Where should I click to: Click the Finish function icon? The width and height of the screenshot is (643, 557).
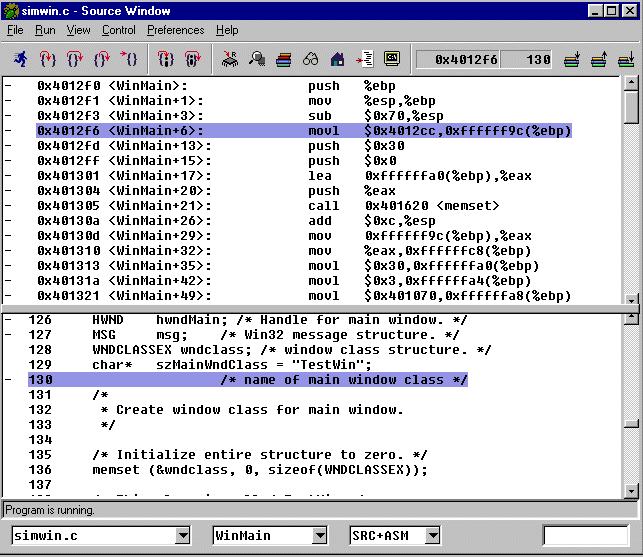point(102,59)
